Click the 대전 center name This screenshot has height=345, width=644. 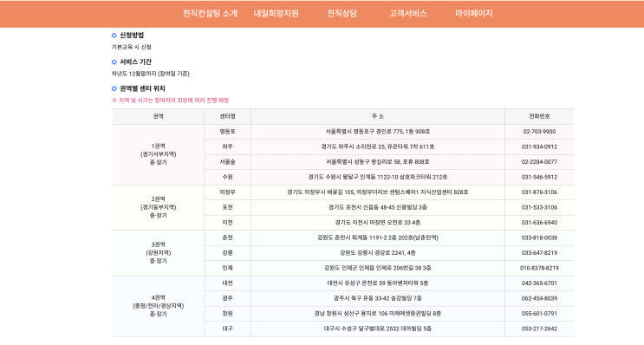[228, 283]
